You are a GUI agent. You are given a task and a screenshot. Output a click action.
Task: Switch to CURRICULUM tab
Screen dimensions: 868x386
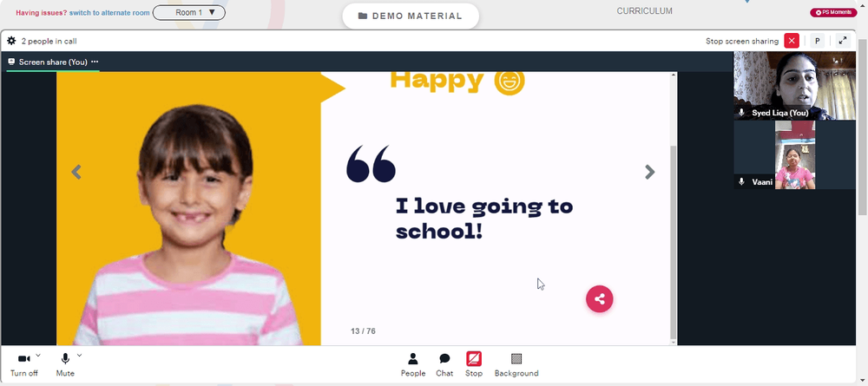pyautogui.click(x=644, y=11)
